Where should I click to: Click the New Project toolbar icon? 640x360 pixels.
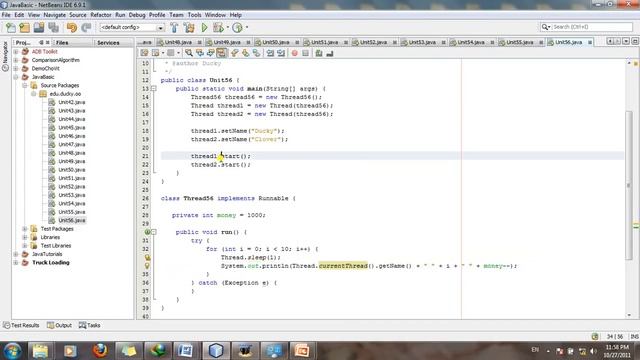click(x=25, y=28)
